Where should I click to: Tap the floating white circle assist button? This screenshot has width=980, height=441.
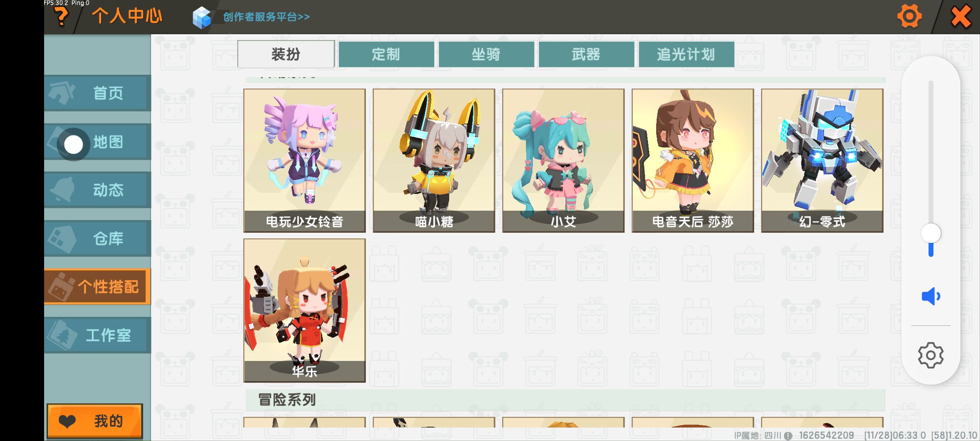tap(73, 145)
